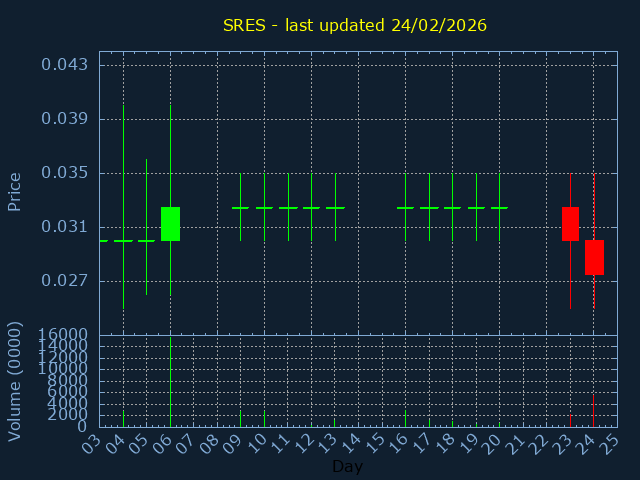Select day 14 on the x-axis
The width and height of the screenshot is (640, 480).
[x=350, y=442]
